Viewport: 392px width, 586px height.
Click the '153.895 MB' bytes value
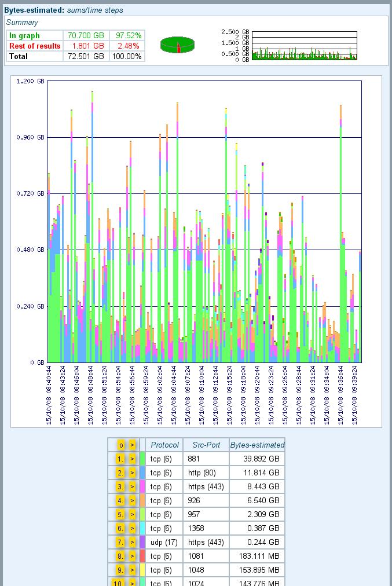pos(259,570)
